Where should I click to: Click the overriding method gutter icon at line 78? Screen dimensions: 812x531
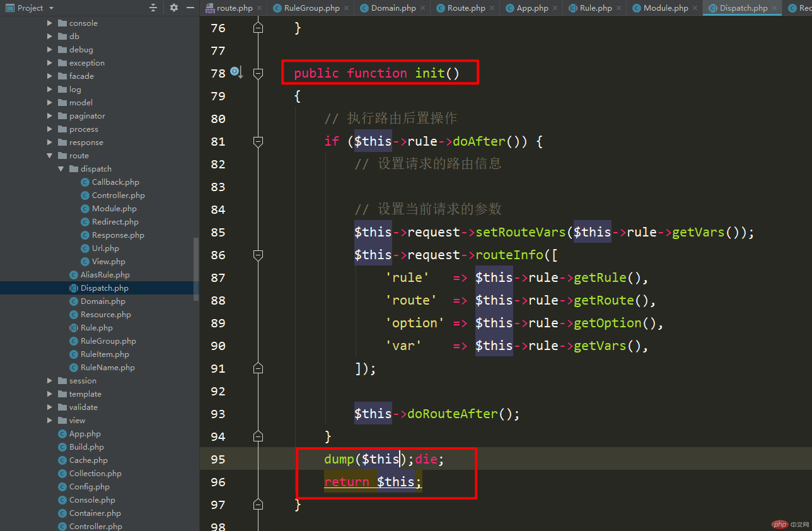point(236,73)
